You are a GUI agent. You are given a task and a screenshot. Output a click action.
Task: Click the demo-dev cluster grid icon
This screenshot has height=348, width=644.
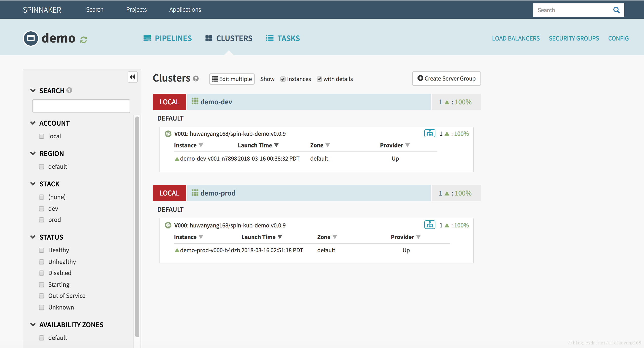point(195,101)
